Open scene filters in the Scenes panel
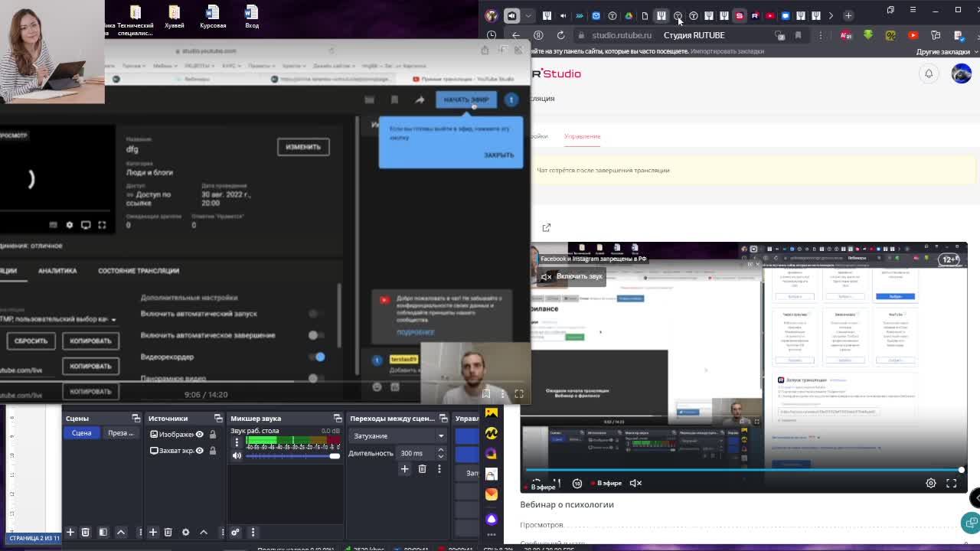This screenshot has width=980, height=551. point(103,532)
